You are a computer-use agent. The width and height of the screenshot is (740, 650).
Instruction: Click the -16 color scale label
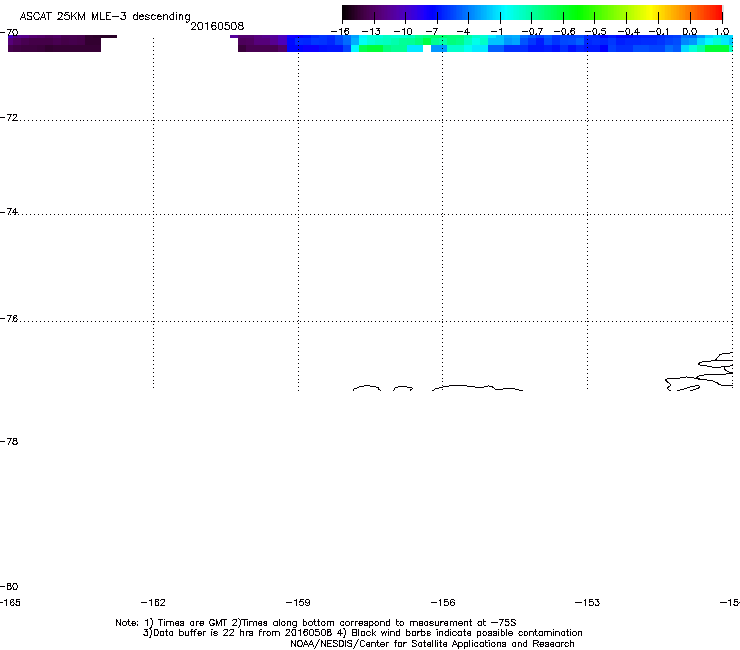[340, 32]
